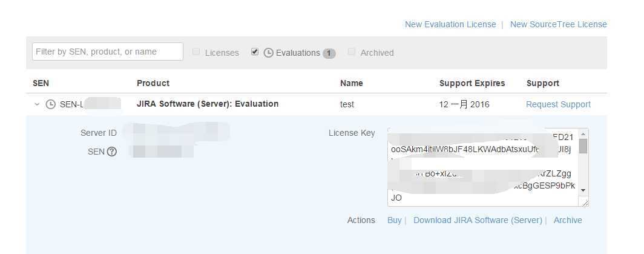Click License Key scrollbar down arrow
644x254 pixels.
pos(583,190)
